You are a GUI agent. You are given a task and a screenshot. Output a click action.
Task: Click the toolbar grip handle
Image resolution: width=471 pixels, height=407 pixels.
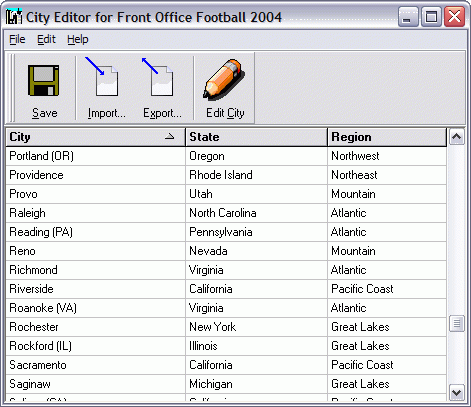(x=12, y=88)
